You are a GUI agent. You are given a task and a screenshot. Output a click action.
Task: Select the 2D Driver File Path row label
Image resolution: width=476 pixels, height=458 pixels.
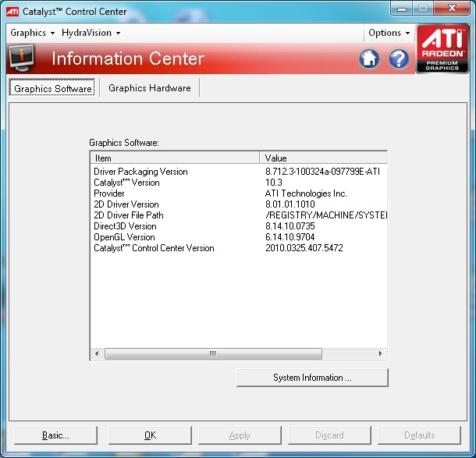coord(129,215)
